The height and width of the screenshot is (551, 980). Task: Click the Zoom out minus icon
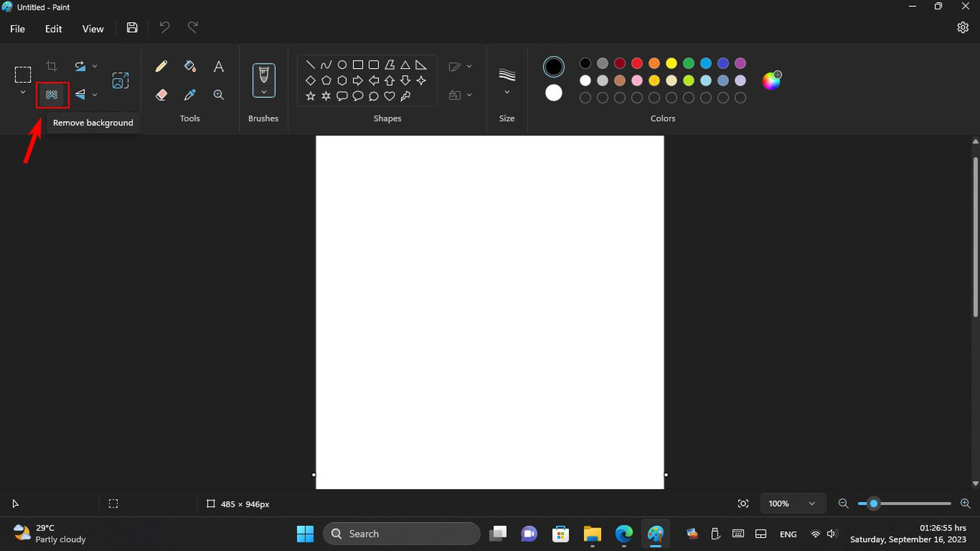[844, 504]
